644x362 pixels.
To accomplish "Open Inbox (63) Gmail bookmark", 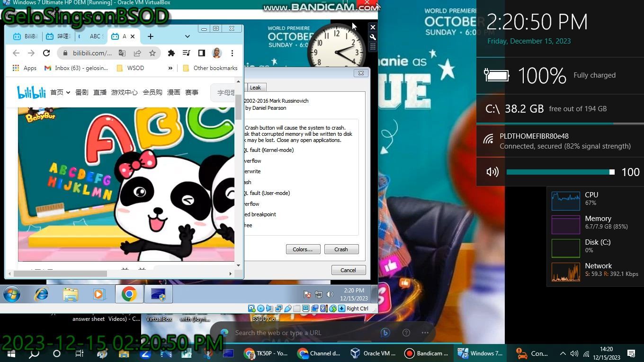I will click(76, 68).
